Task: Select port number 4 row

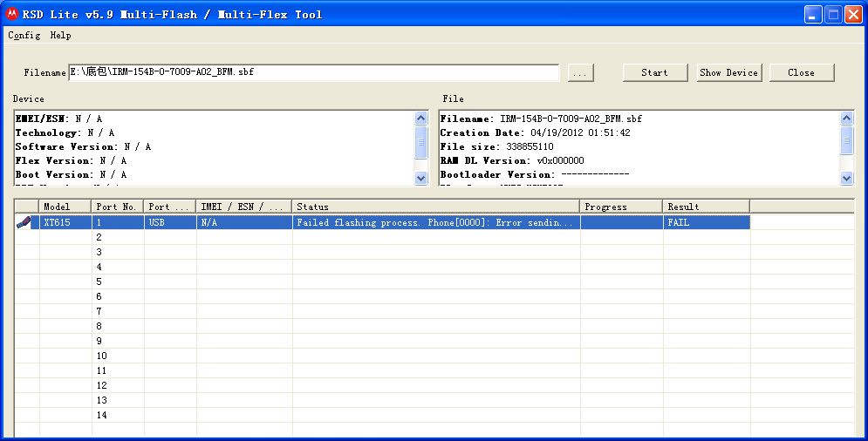Action: 434,268
